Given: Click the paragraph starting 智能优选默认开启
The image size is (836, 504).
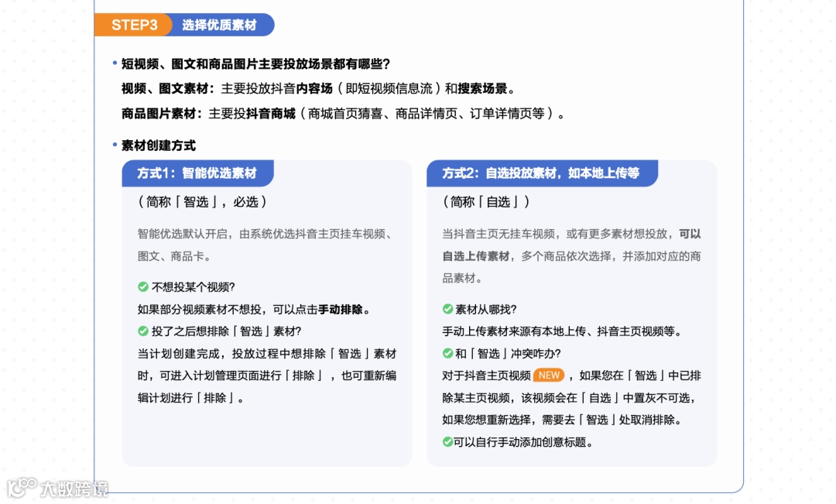Looking at the screenshot, I should tap(266, 245).
